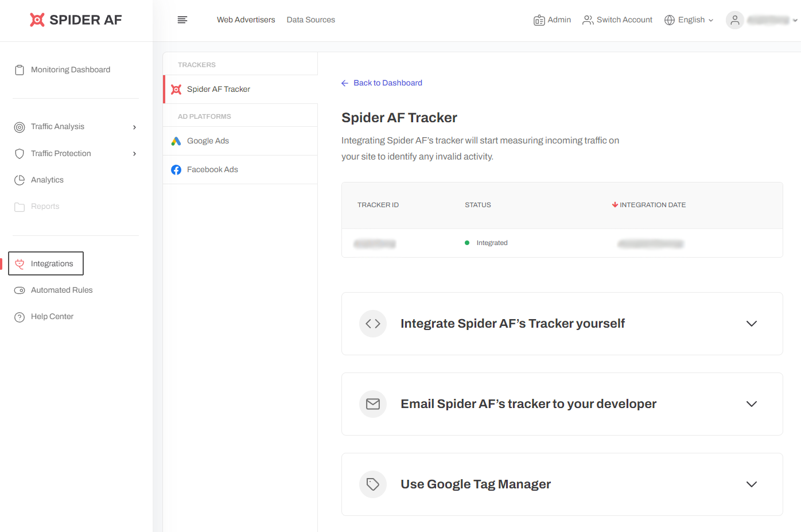Open the English language dropdown
This screenshot has height=532, width=801.
(x=689, y=20)
